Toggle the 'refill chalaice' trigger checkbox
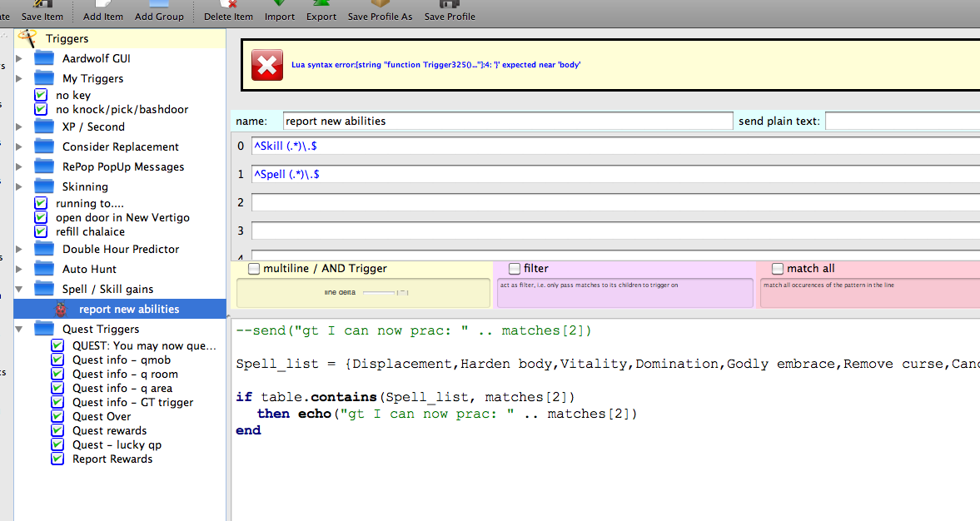Viewport: 980px width, 521px height. pos(42,231)
